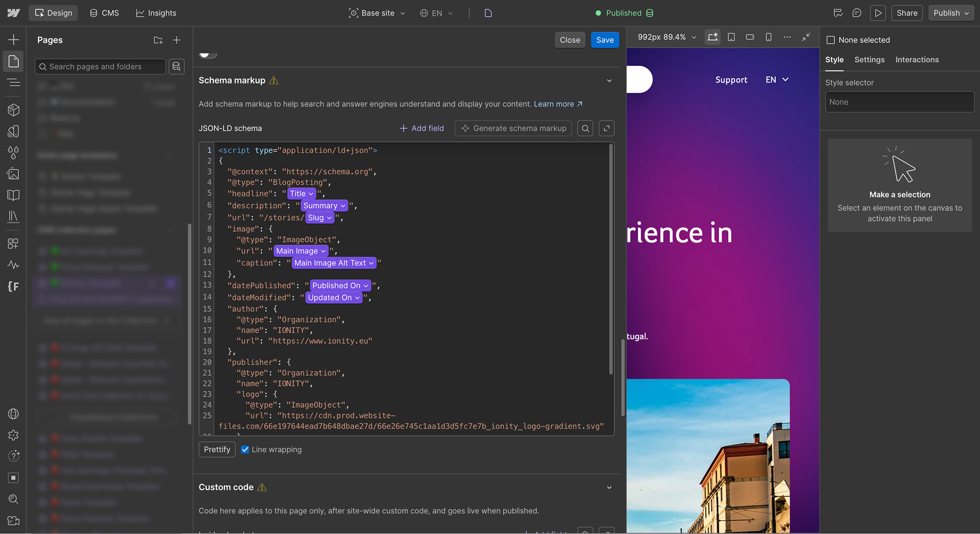Screen dimensions: 980x534
Task: Click the search icon in JSON-LD schema
Action: (585, 128)
